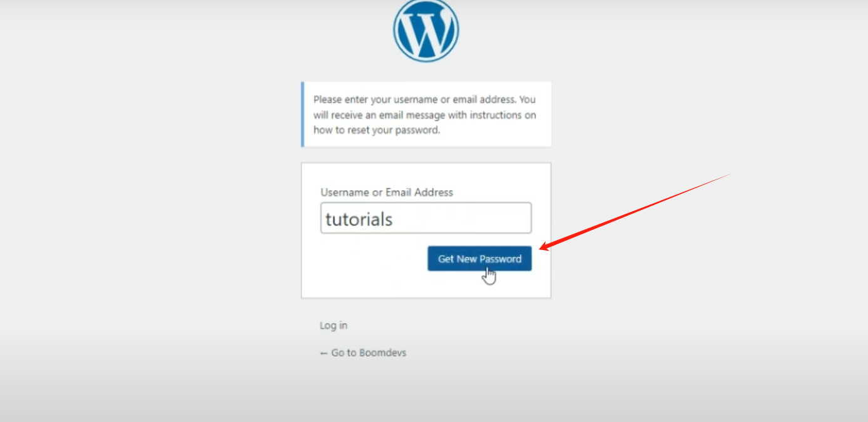Return to login using Log in link
868x422 pixels.
334,326
